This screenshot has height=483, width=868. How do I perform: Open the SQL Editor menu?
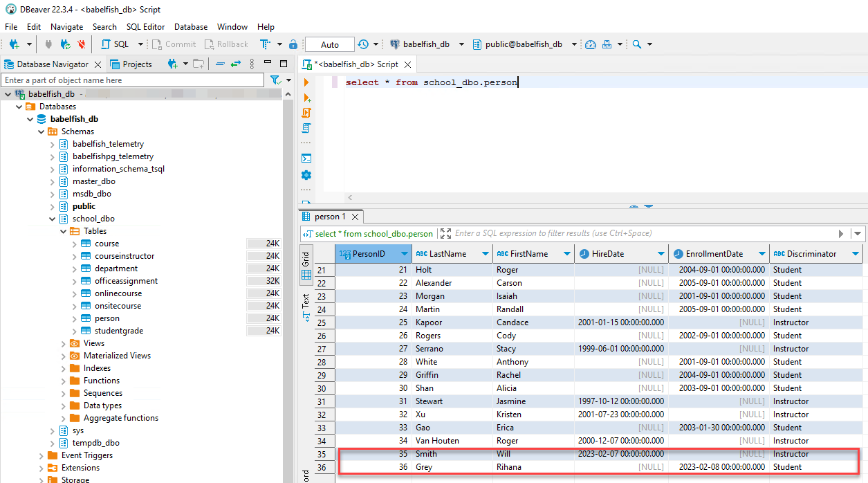pos(145,27)
